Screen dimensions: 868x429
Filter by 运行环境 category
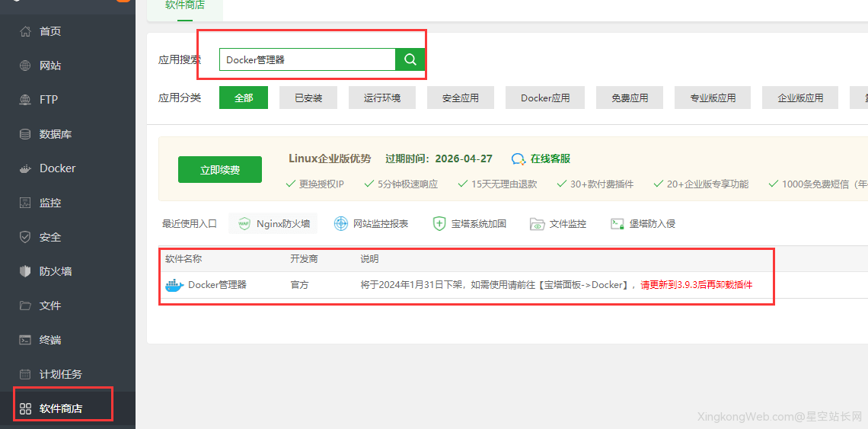(382, 98)
